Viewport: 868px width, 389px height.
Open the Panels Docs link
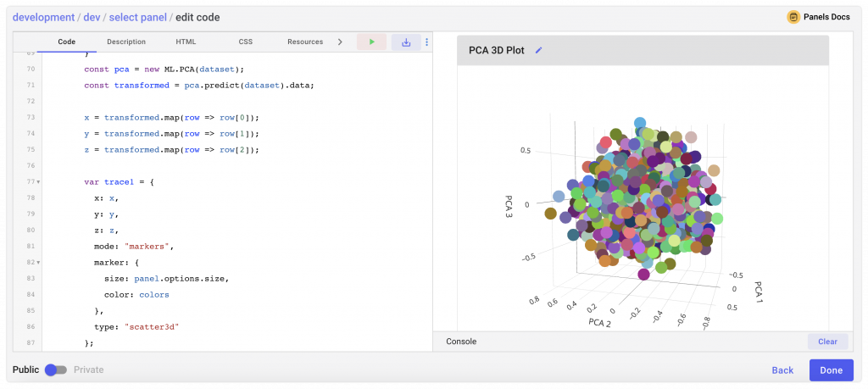click(x=826, y=17)
